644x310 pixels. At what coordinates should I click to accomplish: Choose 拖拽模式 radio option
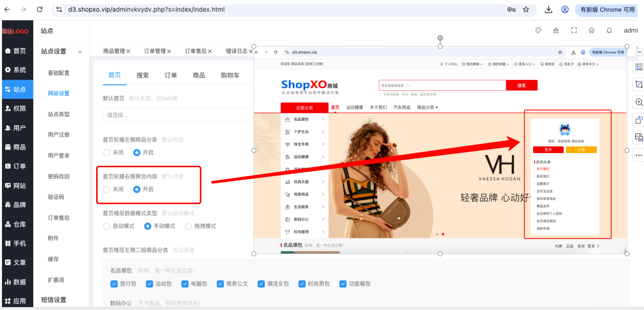[x=189, y=226]
